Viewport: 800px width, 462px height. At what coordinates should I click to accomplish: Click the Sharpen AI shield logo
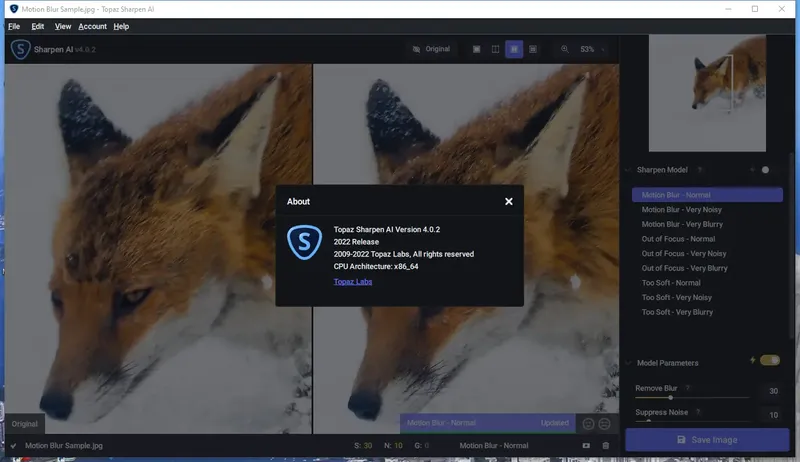click(x=21, y=49)
